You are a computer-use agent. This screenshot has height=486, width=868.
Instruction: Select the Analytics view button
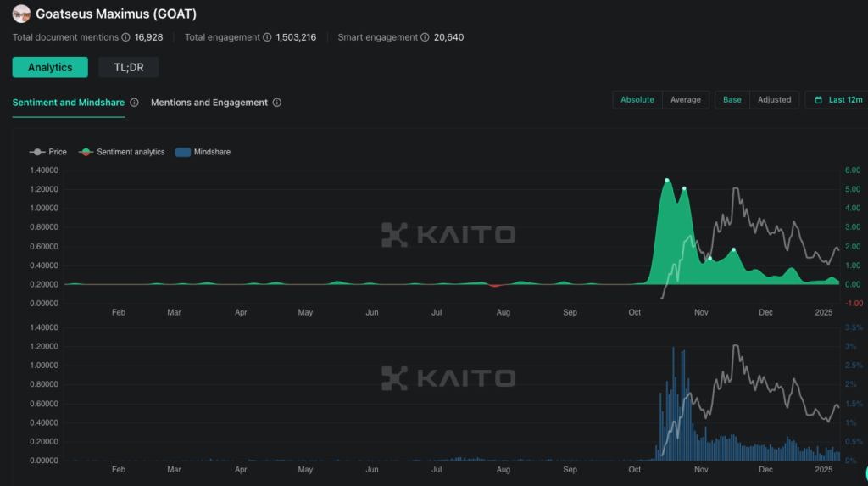coord(50,67)
